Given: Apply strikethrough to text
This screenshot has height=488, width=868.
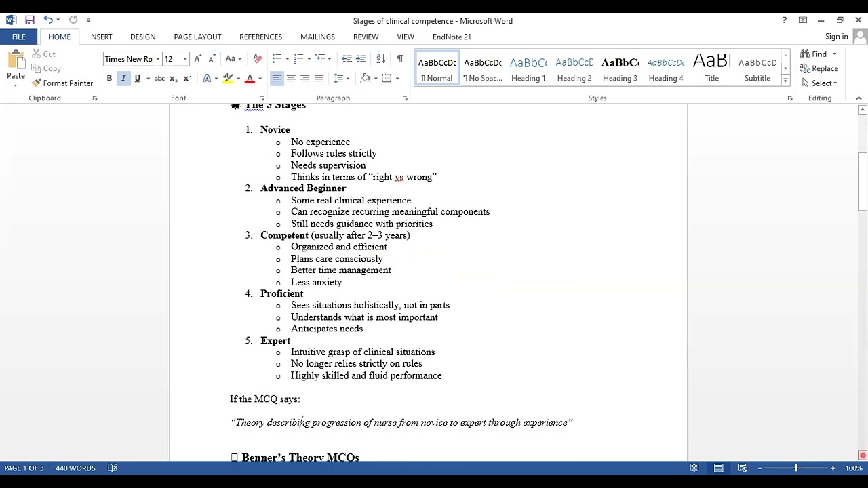Looking at the screenshot, I should coord(159,79).
